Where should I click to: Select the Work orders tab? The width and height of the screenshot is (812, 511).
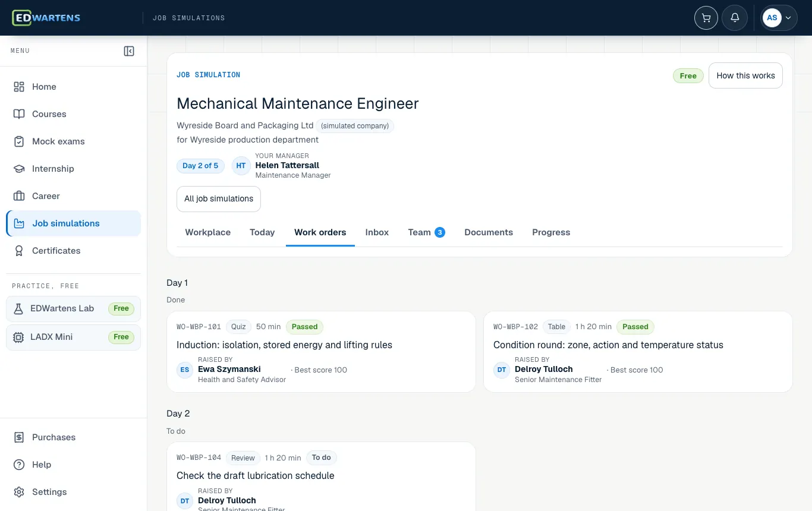(x=320, y=232)
